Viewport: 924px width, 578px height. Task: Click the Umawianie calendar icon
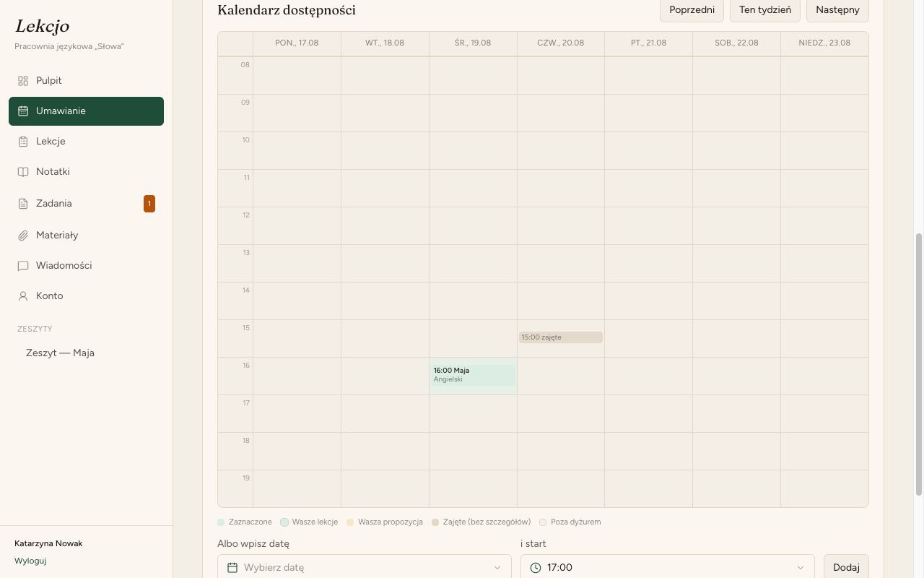coord(23,111)
